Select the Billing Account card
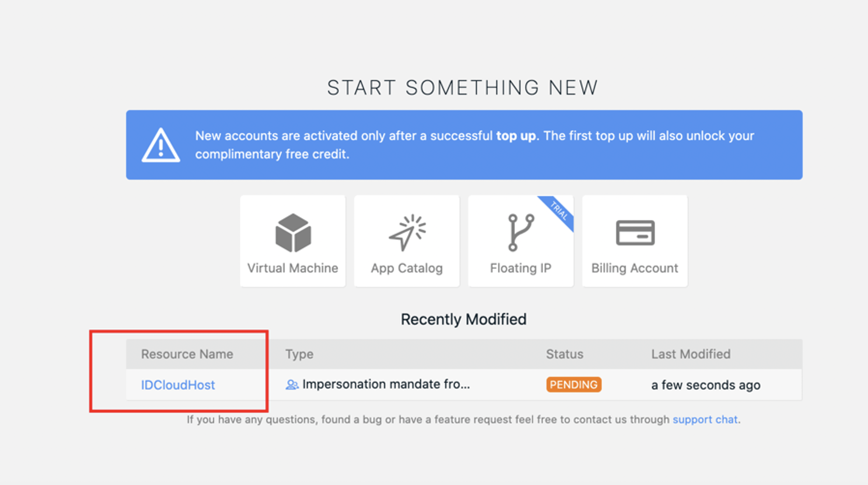The width and height of the screenshot is (868, 485). point(635,241)
